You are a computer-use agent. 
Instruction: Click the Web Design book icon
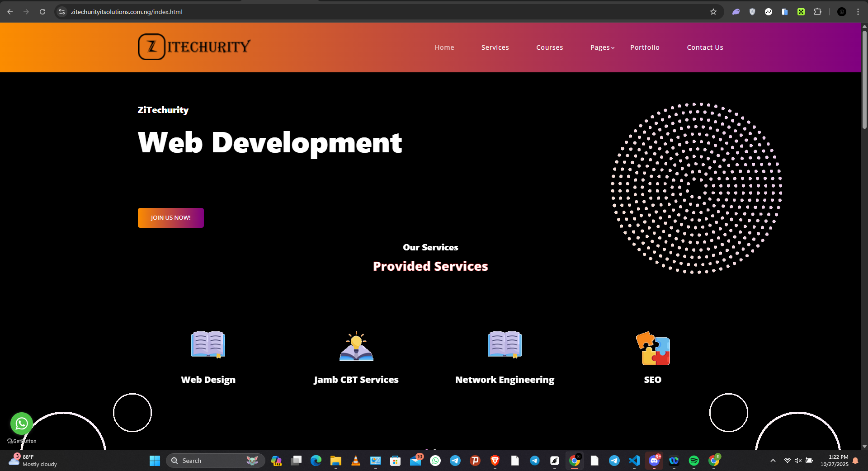click(x=208, y=345)
